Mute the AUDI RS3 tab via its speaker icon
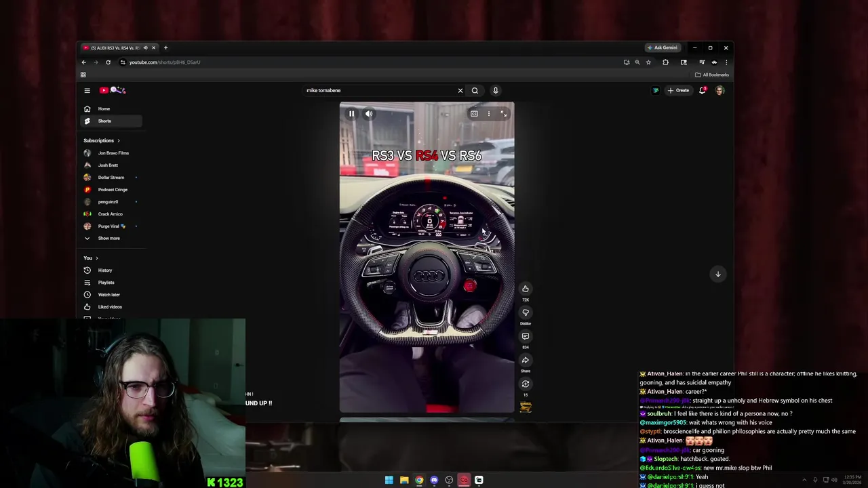This screenshot has width=868, height=488. coord(145,47)
